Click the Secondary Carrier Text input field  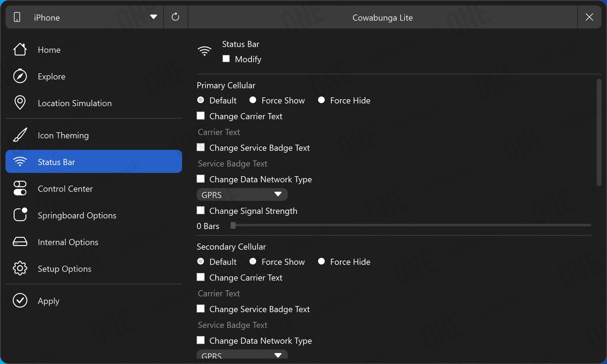pyautogui.click(x=394, y=293)
